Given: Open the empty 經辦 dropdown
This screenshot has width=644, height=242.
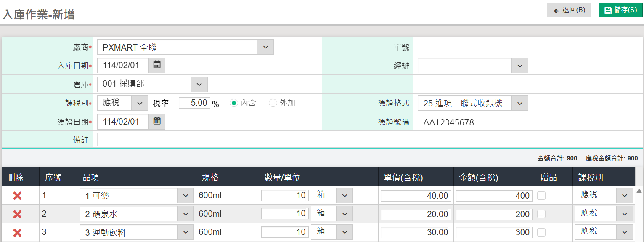Looking at the screenshot, I should click(x=520, y=66).
